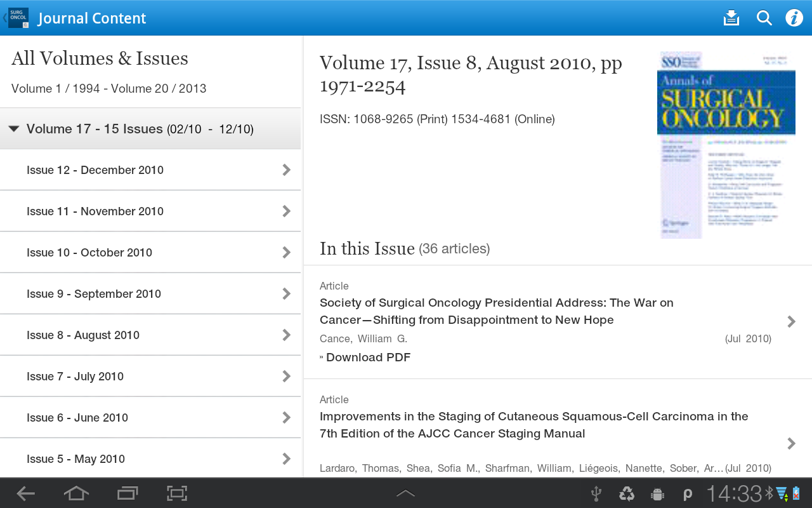Tap author name Cance, William G.
Screen dimensions: 812x508
coord(363,338)
